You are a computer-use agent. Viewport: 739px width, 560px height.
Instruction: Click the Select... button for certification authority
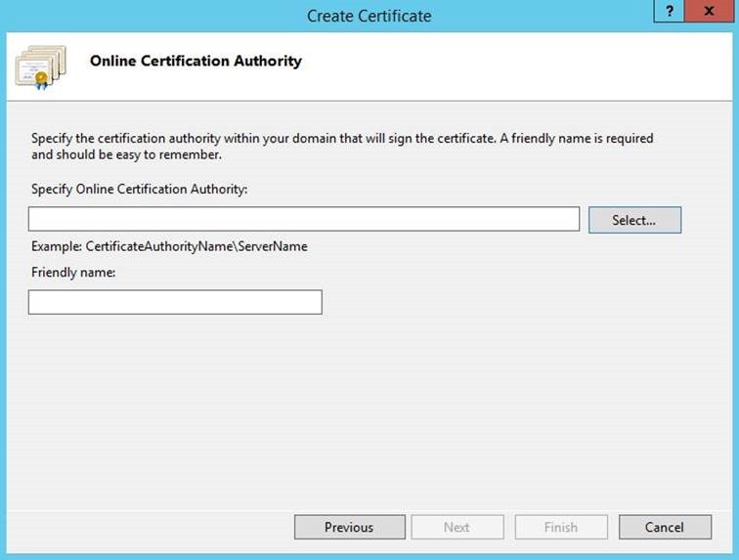[x=634, y=220]
